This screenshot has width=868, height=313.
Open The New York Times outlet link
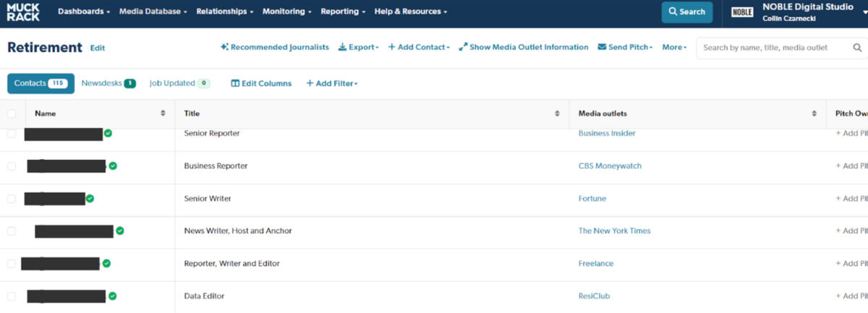coord(614,231)
